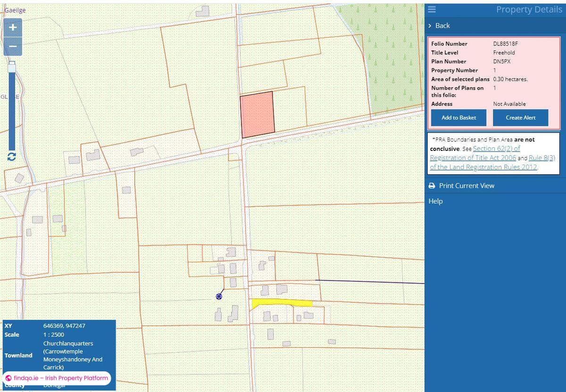This screenshot has width=566, height=392.
Task: Click the Property Details panel title
Action: pyautogui.click(x=529, y=9)
